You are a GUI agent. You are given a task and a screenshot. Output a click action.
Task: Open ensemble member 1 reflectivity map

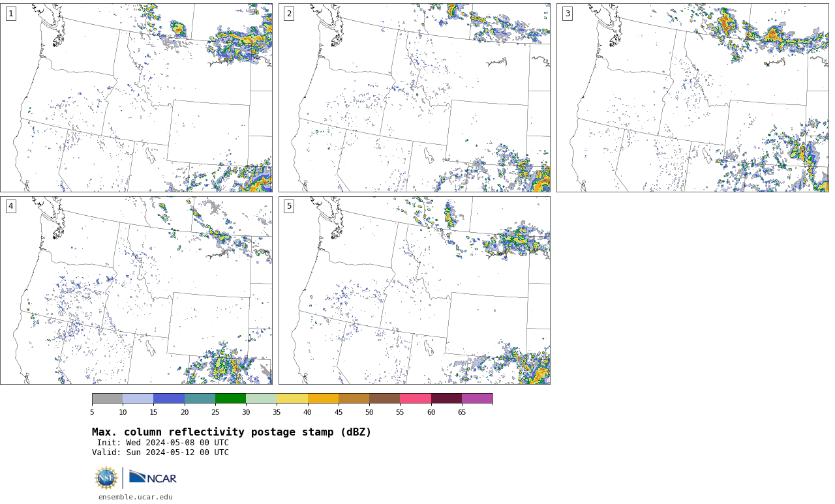coord(136,98)
